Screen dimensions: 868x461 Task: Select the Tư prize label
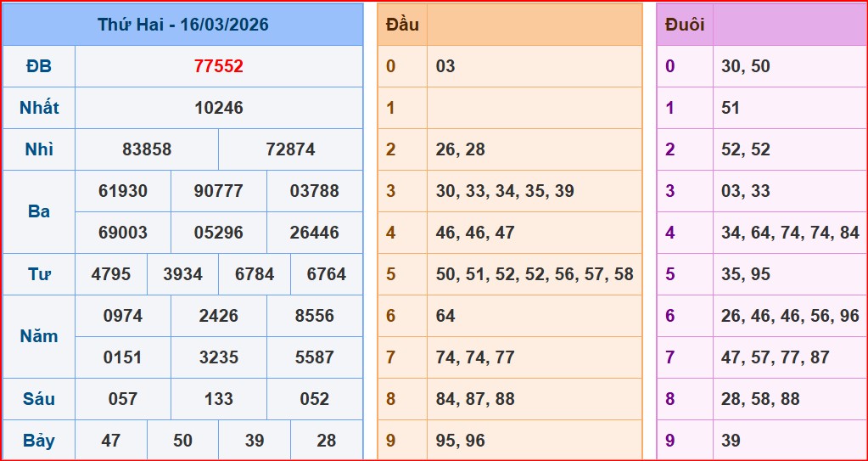click(x=39, y=273)
